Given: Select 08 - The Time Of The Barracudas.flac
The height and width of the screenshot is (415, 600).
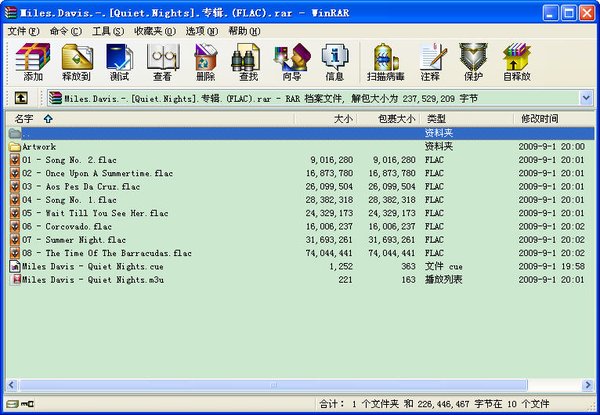Looking at the screenshot, I should point(107,253).
